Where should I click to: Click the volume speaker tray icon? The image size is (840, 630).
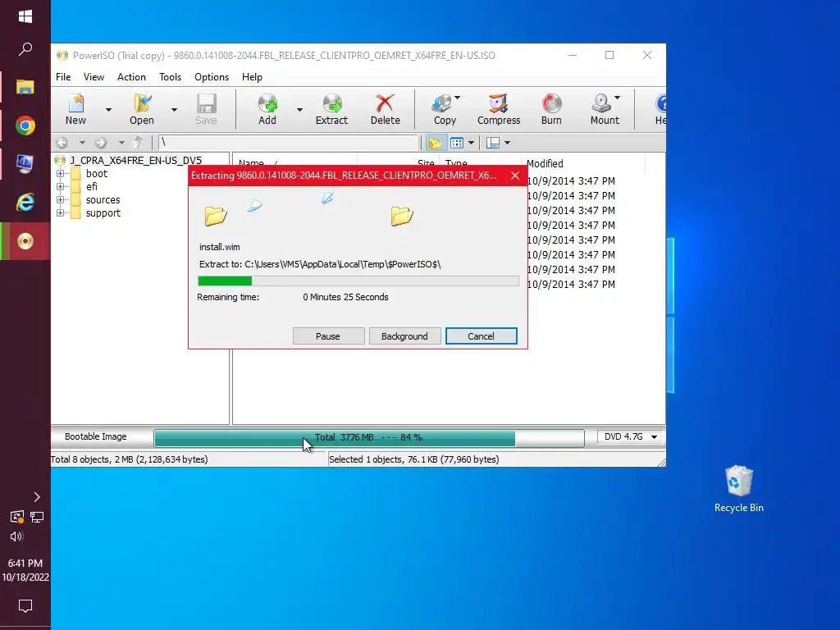coord(16,536)
